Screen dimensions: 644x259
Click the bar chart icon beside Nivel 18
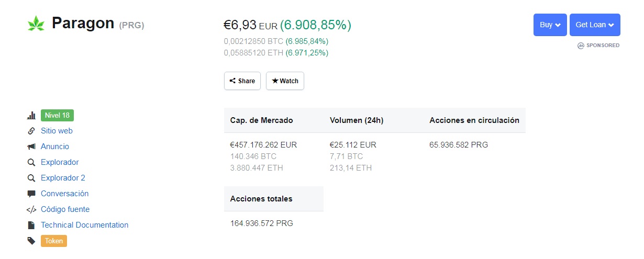[31, 116]
